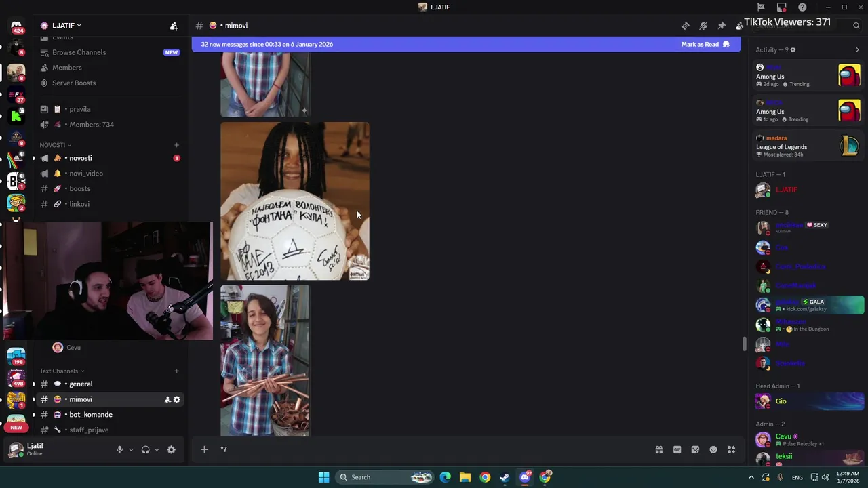Open sticker picker

pyautogui.click(x=695, y=449)
